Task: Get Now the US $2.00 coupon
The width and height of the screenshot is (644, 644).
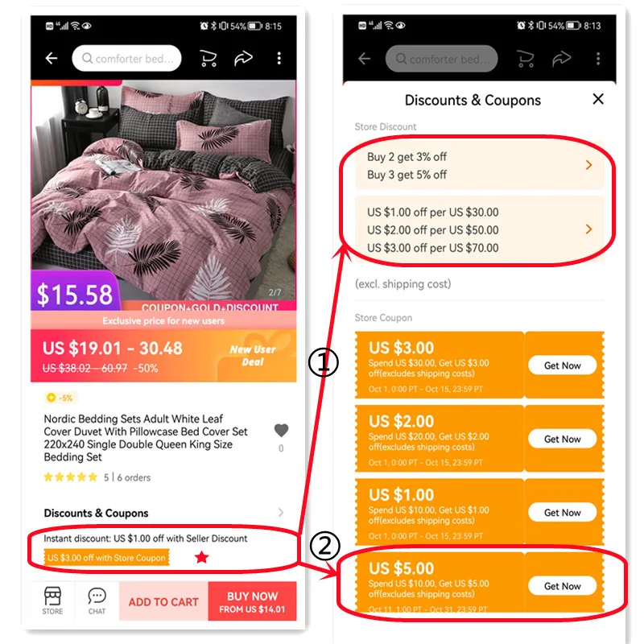Action: click(x=562, y=439)
